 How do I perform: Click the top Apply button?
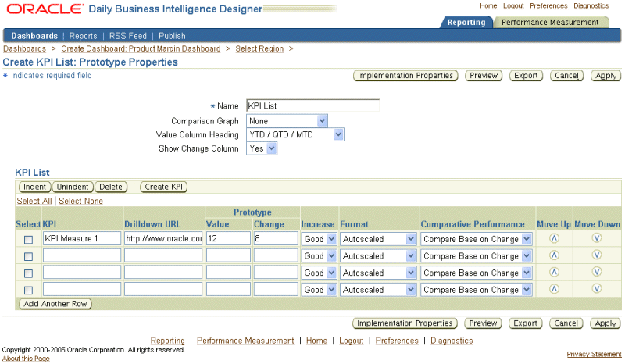pyautogui.click(x=605, y=76)
